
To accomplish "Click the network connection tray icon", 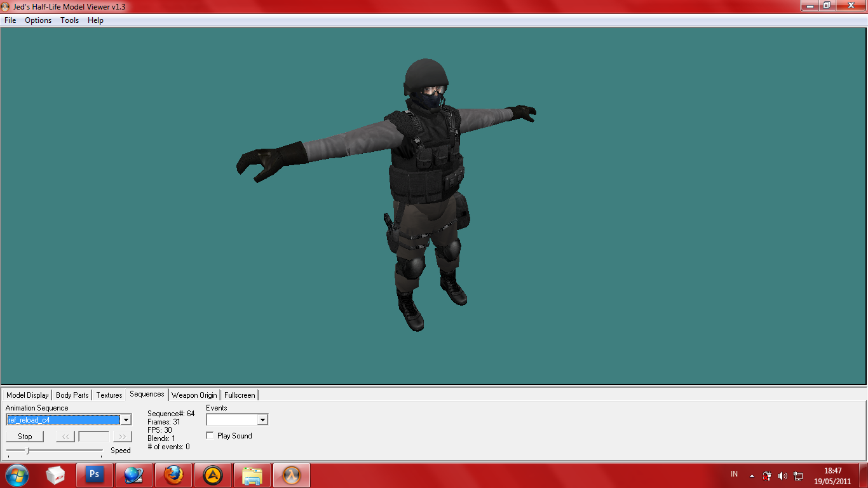I will tap(798, 475).
